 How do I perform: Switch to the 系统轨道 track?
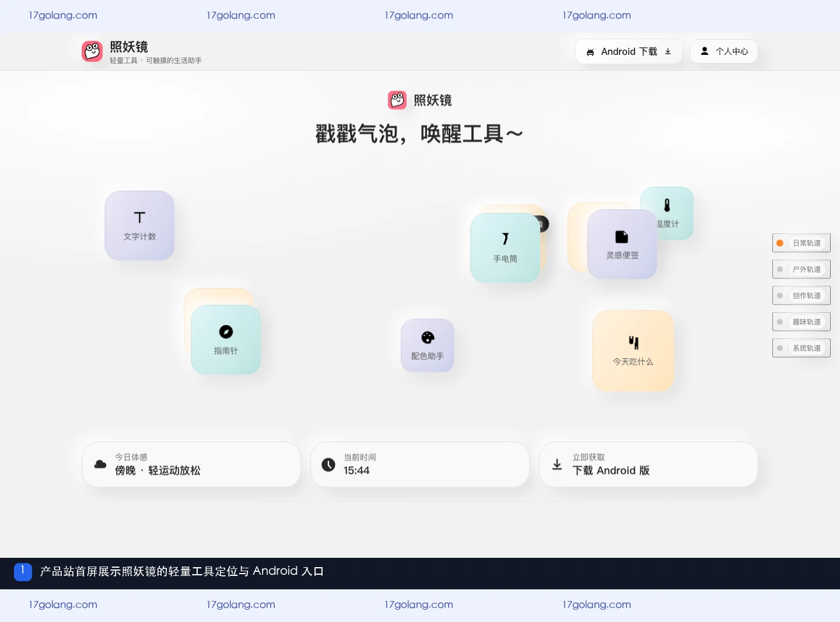click(x=801, y=348)
